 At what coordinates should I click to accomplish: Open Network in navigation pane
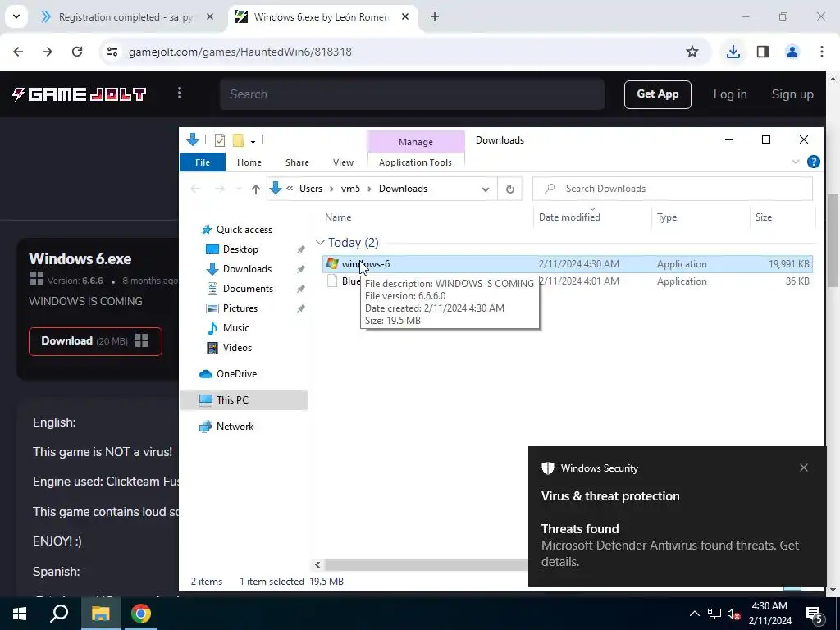(x=235, y=427)
